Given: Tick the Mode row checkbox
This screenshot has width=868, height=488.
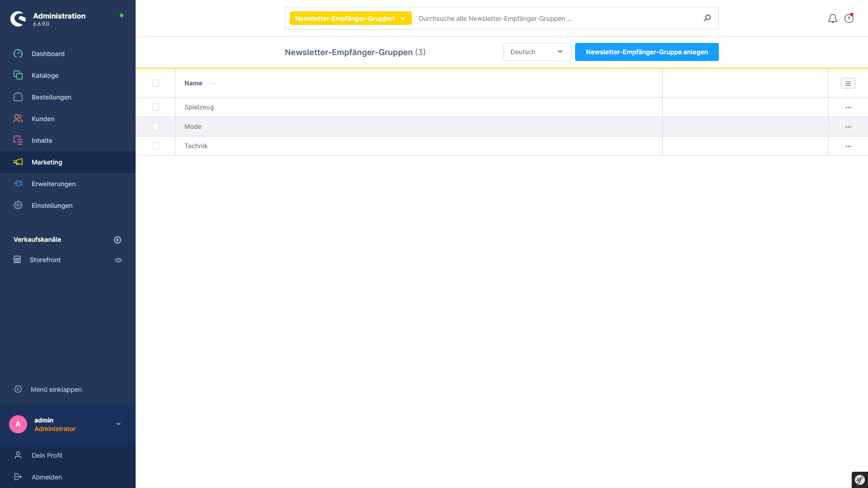Looking at the screenshot, I should [156, 127].
